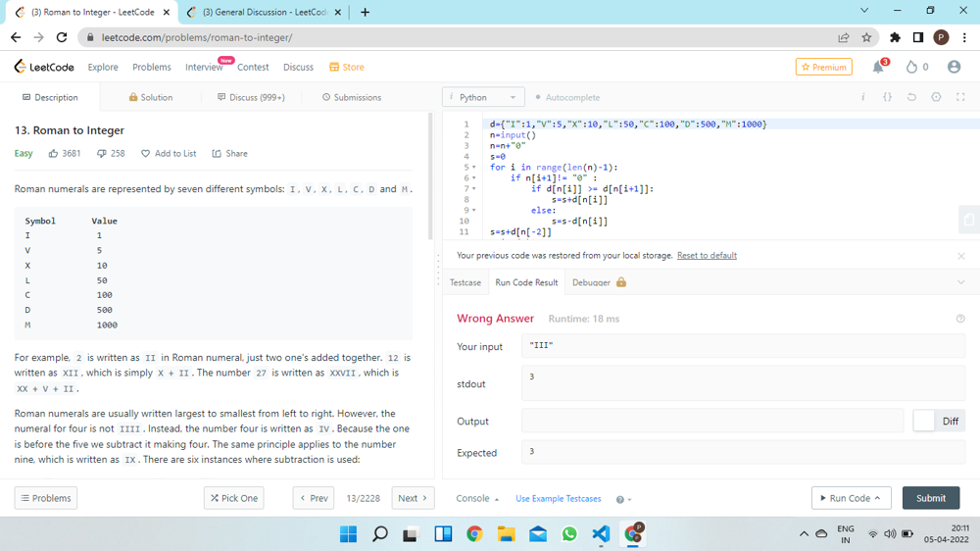Open the Chrome tab search dropdown

864,11
